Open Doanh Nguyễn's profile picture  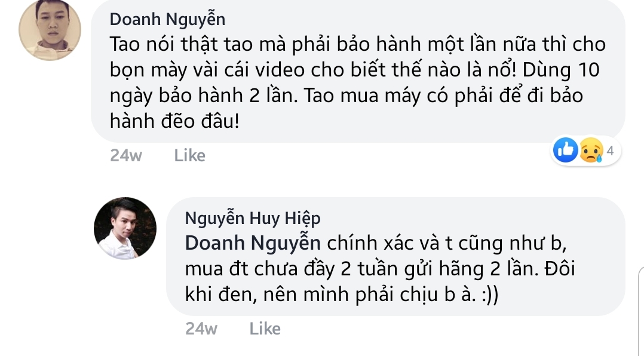50,29
